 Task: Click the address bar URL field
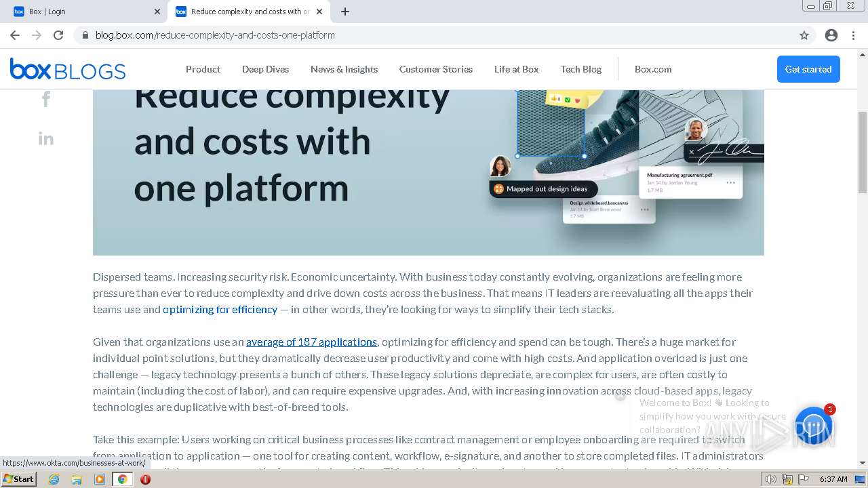tap(434, 35)
